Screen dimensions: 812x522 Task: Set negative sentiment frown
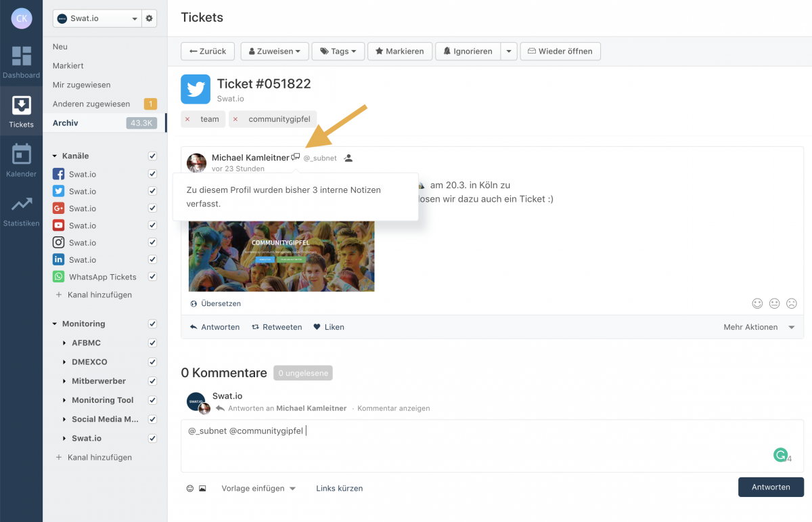[x=792, y=303]
